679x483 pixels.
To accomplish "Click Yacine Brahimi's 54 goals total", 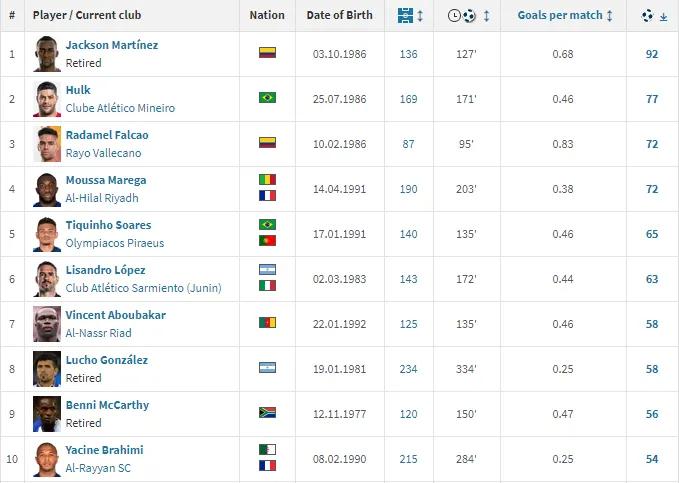I will click(x=652, y=458).
